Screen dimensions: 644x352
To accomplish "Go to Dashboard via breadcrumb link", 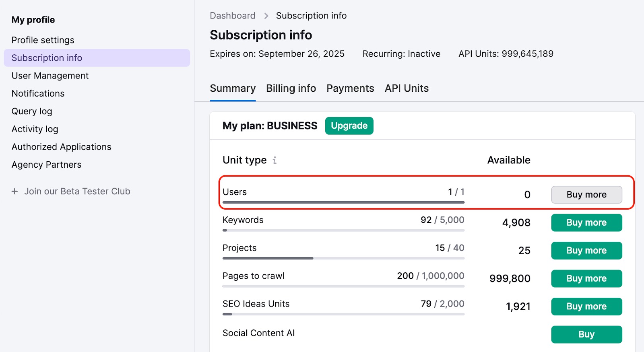I will tap(232, 16).
